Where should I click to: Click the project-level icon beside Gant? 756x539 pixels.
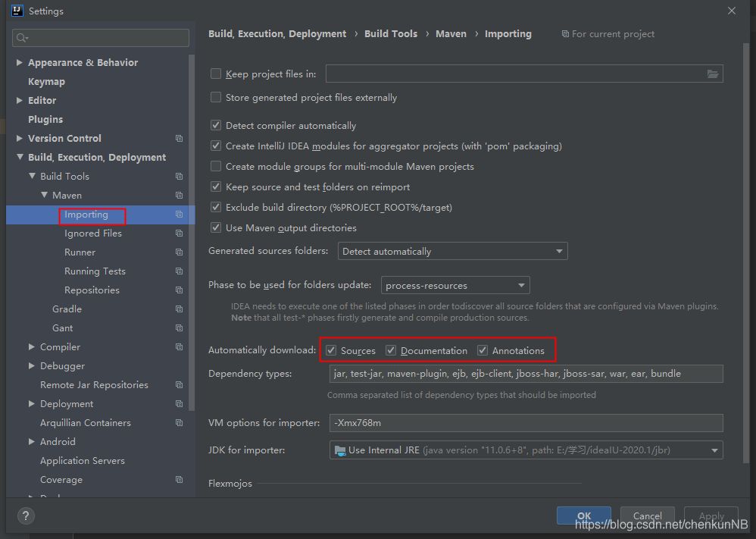180,328
